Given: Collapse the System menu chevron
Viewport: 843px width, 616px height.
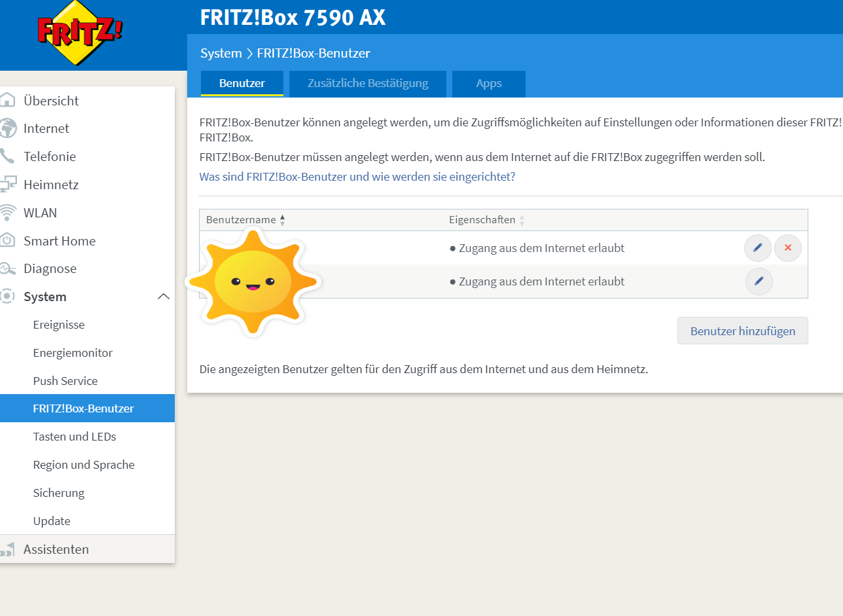Looking at the screenshot, I should point(164,297).
